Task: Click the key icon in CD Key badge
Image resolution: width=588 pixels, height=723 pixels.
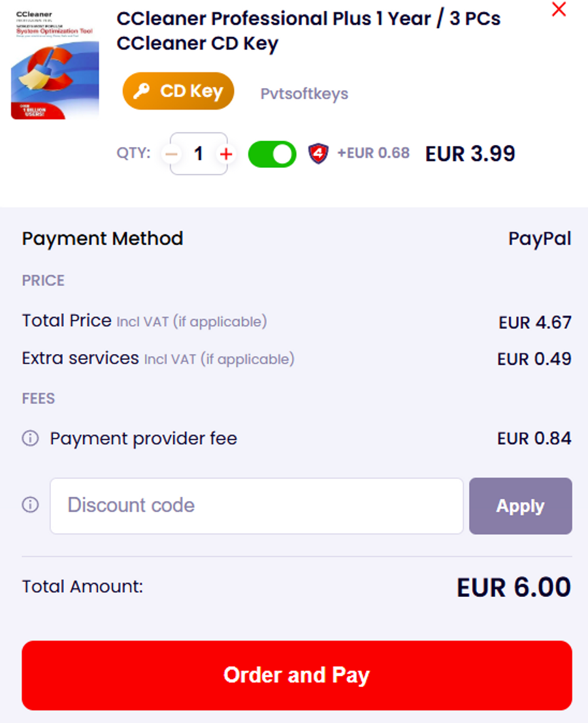Action: [x=142, y=91]
